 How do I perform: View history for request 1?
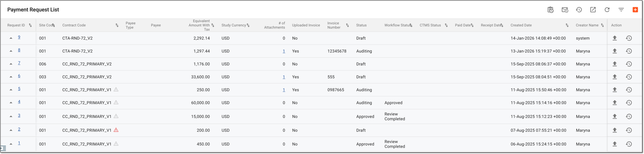click(629, 144)
